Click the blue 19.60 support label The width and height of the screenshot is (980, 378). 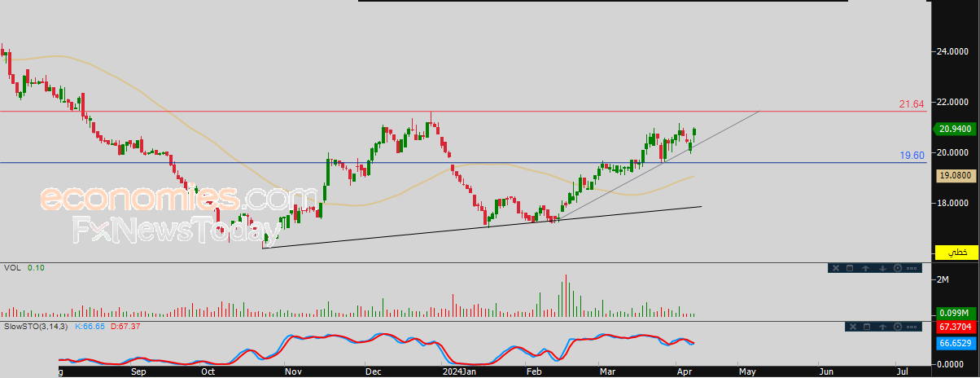click(912, 155)
